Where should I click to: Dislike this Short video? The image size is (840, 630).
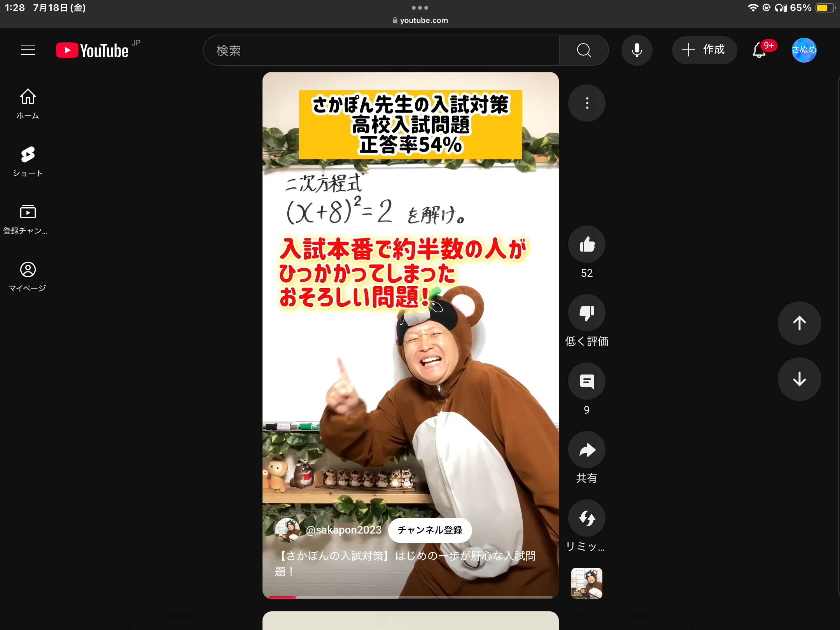pyautogui.click(x=586, y=313)
